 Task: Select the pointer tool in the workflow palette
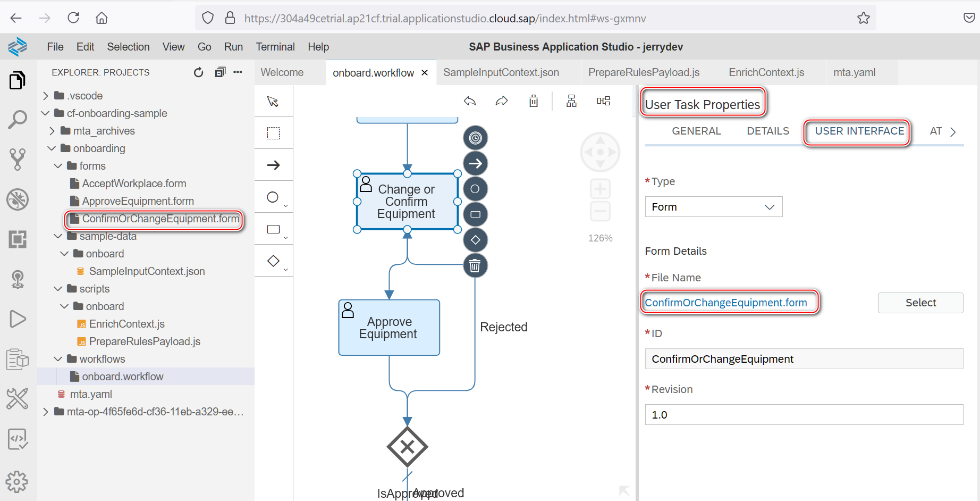[273, 101]
